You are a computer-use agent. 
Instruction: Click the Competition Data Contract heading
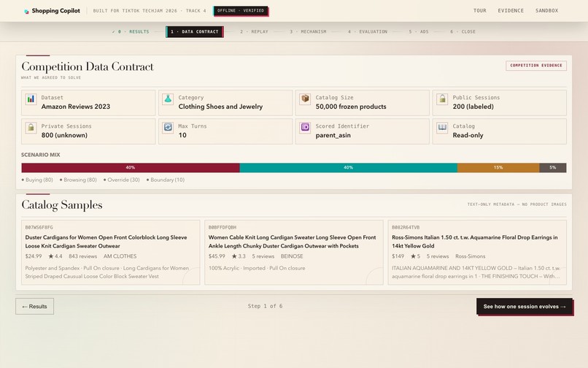[88, 66]
